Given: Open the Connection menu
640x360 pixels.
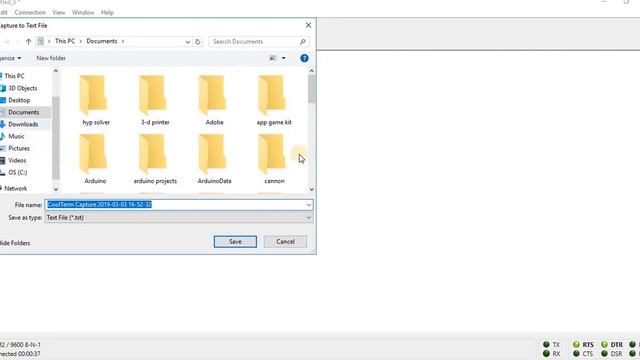Looking at the screenshot, I should click(x=30, y=13).
